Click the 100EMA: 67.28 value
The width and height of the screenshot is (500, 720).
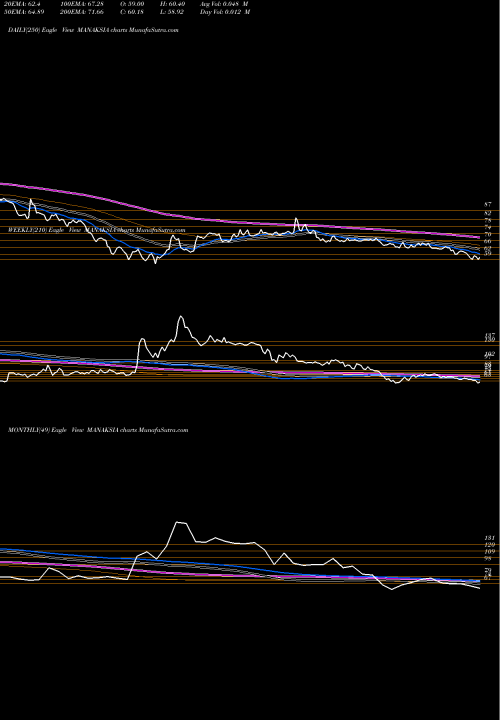(x=80, y=4)
